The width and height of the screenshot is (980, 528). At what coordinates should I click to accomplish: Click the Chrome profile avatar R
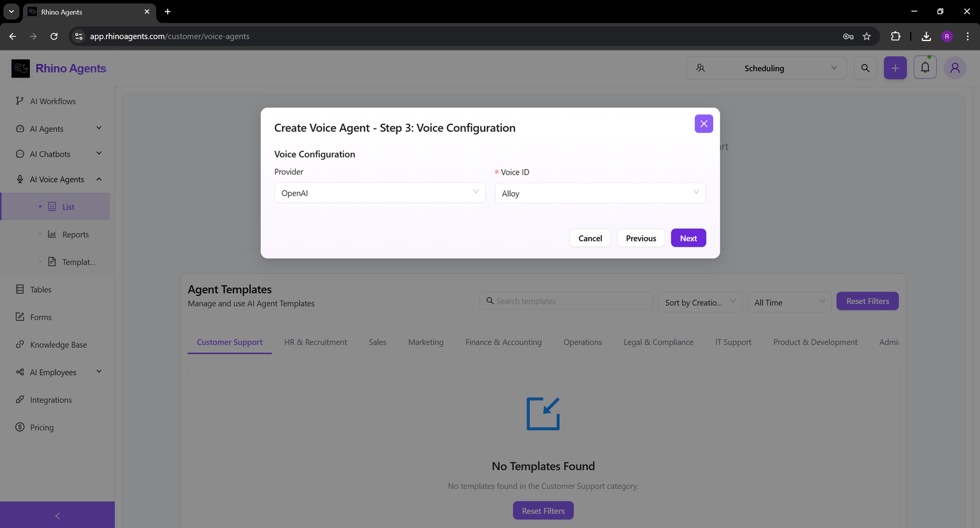(x=947, y=36)
